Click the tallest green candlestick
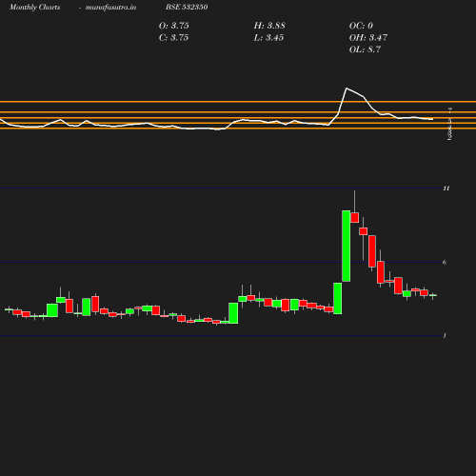476x476 pixels. coord(347,246)
